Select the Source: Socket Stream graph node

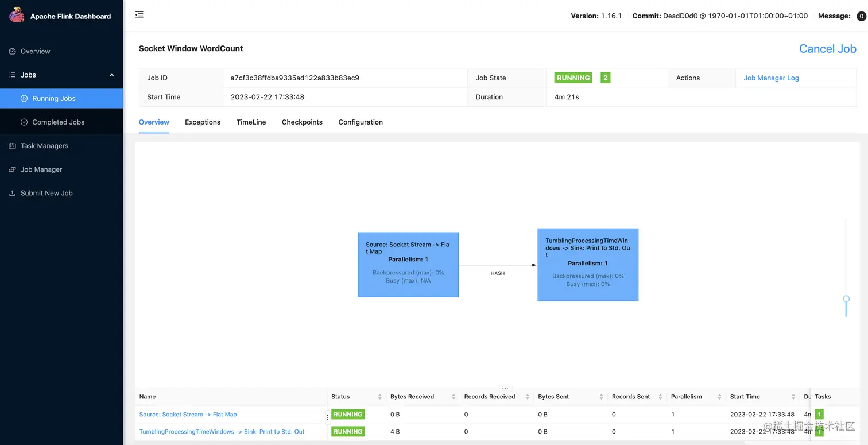(408, 265)
